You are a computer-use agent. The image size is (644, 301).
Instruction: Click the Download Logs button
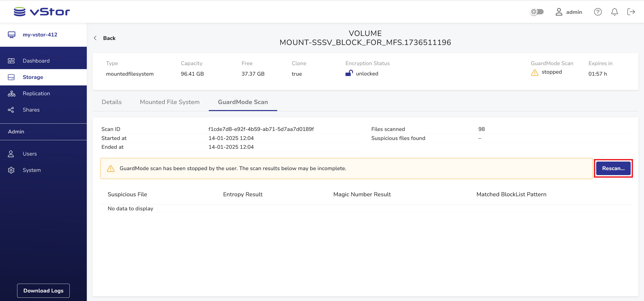[x=43, y=291]
